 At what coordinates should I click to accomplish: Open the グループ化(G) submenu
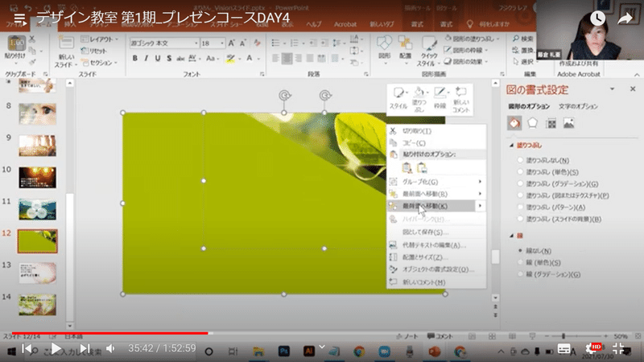point(436,182)
